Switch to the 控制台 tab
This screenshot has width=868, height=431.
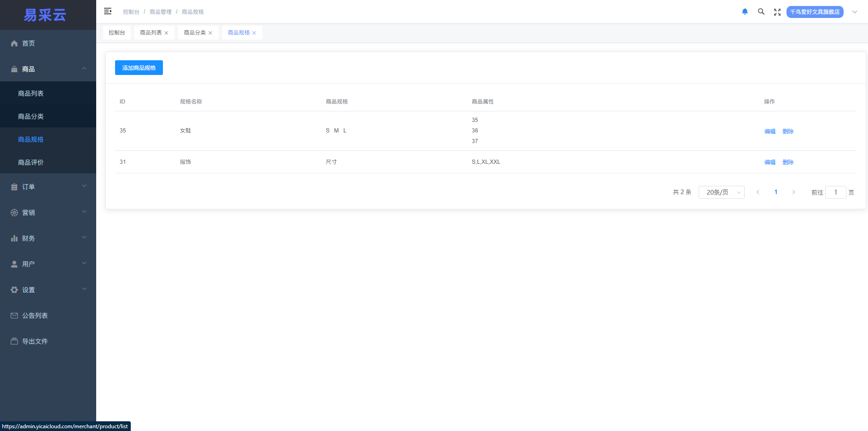[117, 33]
